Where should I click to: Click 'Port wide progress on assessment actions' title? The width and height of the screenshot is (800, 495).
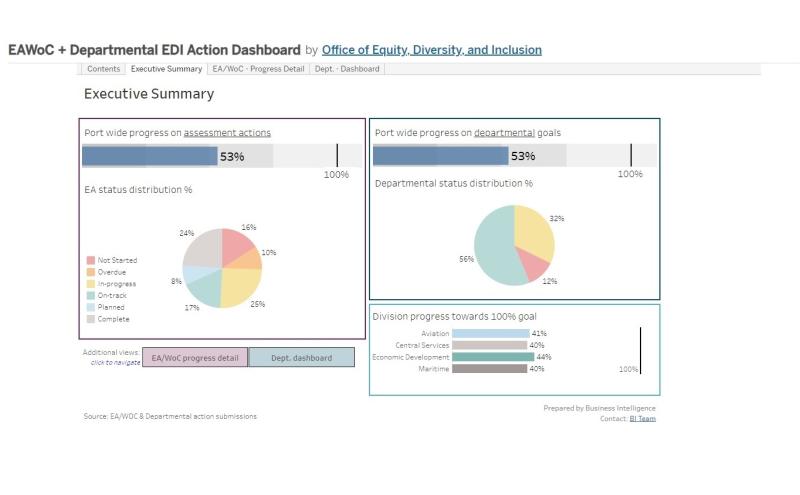(178, 133)
